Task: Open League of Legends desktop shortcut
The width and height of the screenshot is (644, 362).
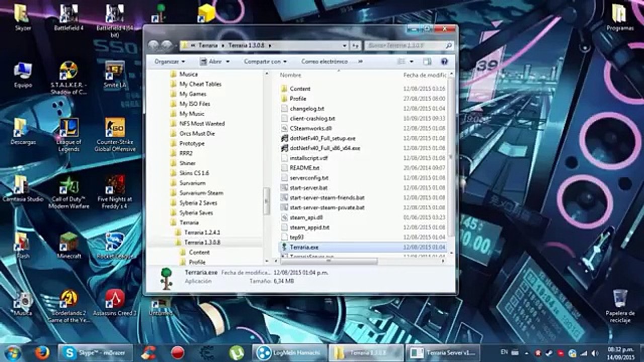Action: (x=69, y=135)
